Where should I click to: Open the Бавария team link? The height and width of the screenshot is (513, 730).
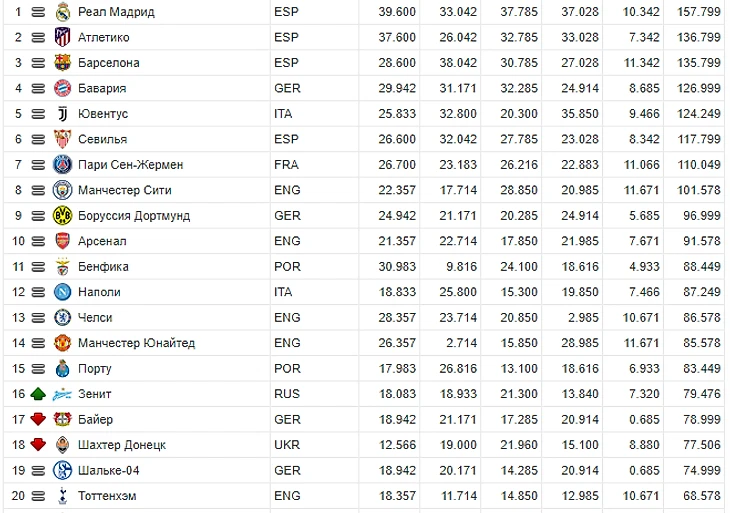tap(102, 88)
